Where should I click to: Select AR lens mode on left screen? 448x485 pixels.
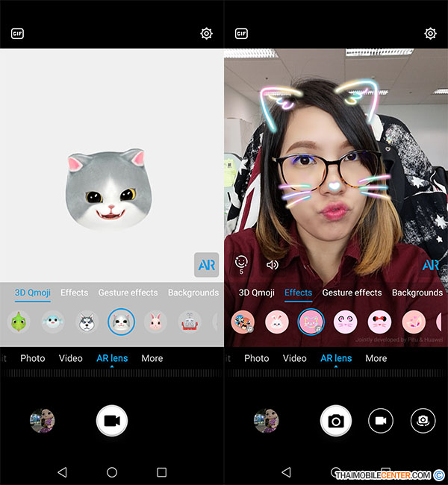click(x=112, y=358)
